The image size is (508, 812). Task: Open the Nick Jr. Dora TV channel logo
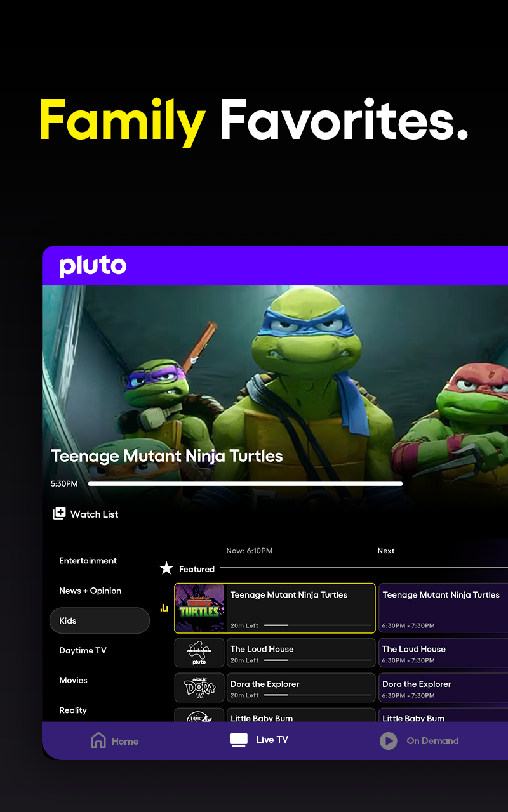point(199,687)
